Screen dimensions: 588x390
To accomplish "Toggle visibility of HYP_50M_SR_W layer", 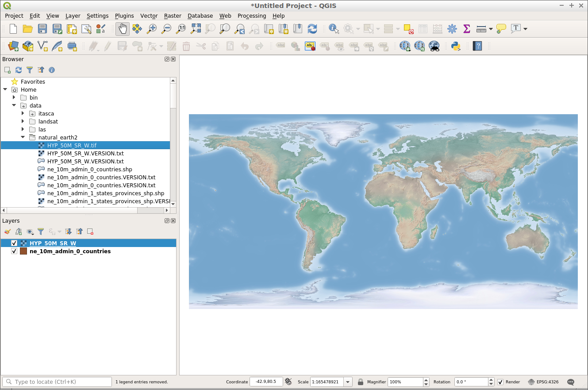I will coord(14,243).
